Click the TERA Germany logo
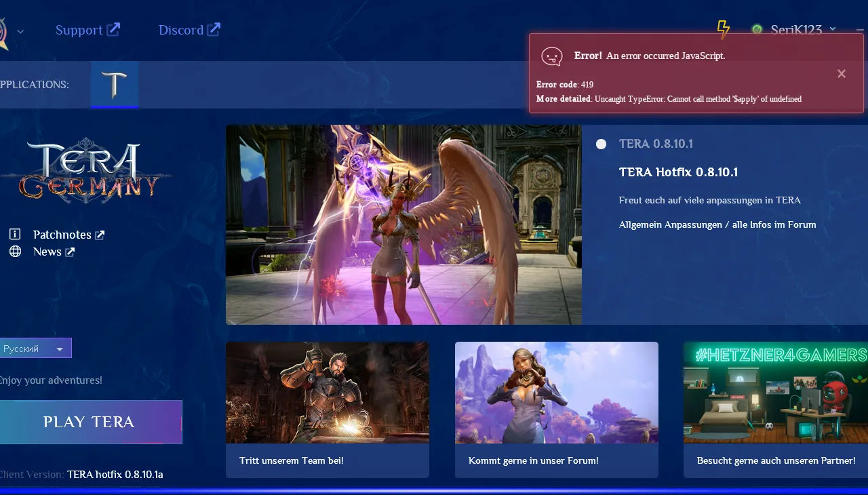The height and width of the screenshot is (495, 868). (85, 170)
